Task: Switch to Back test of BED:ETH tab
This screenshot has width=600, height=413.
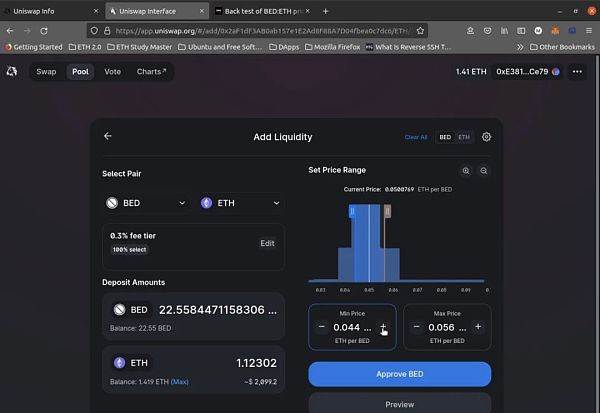Action: (x=262, y=11)
